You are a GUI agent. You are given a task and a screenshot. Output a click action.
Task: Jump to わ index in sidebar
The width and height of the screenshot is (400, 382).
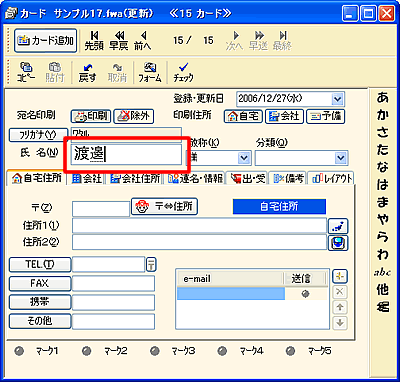coord(382,255)
